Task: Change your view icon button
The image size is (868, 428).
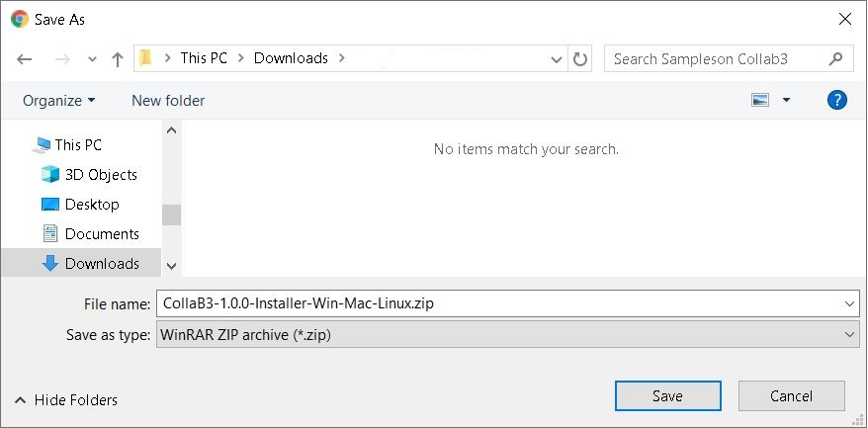Action: pos(760,100)
